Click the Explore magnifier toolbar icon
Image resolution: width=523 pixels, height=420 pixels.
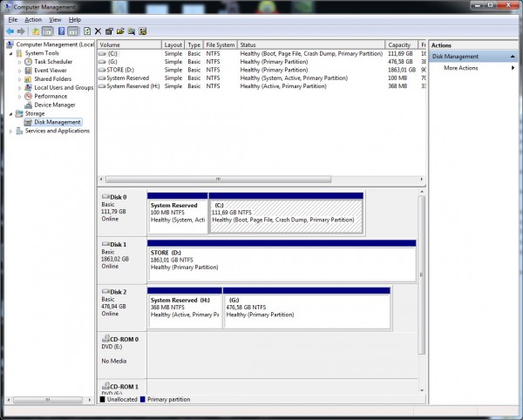(x=132, y=31)
